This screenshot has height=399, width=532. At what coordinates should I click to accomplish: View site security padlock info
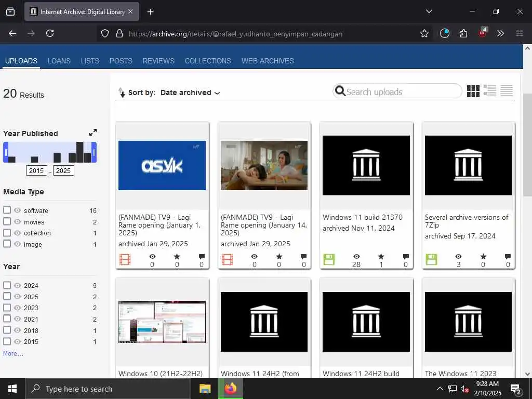(119, 33)
